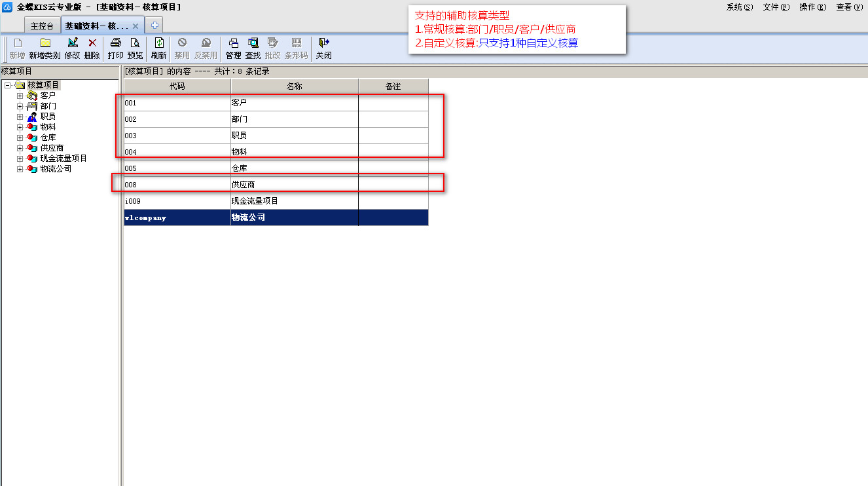Switch to the 主控台 tab

(x=42, y=26)
